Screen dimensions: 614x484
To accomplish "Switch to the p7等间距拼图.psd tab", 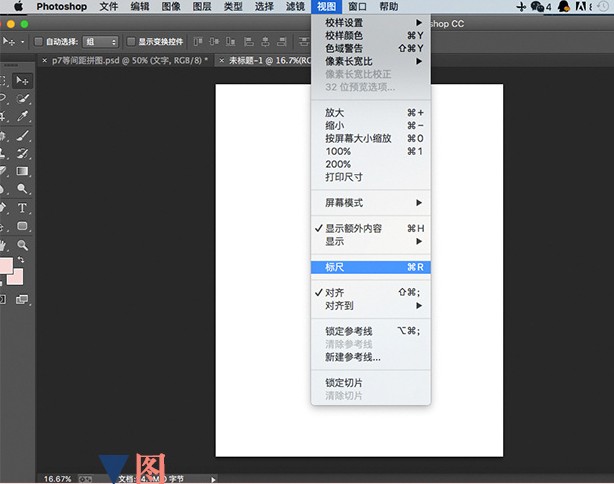I will tap(130, 61).
